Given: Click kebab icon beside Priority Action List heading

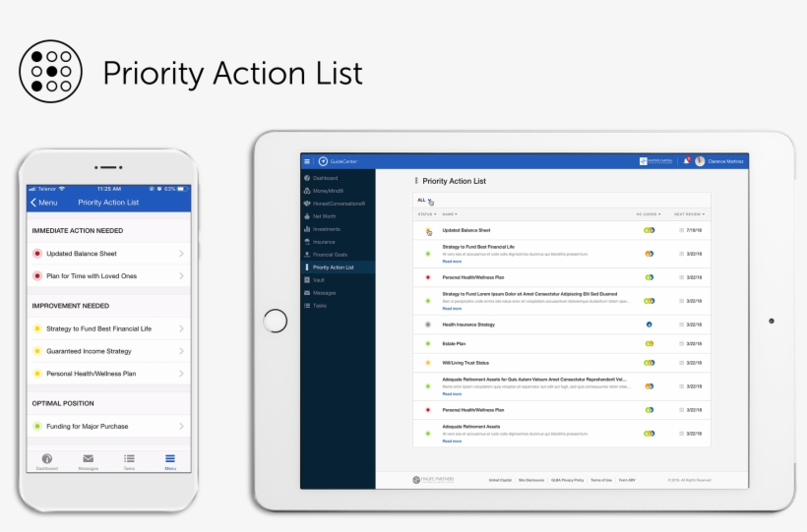Looking at the screenshot, I should click(416, 181).
